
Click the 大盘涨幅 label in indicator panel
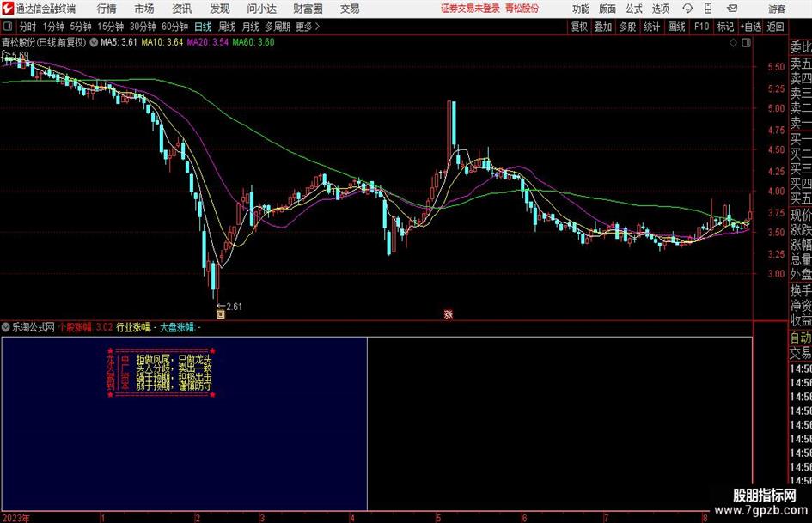coord(177,327)
